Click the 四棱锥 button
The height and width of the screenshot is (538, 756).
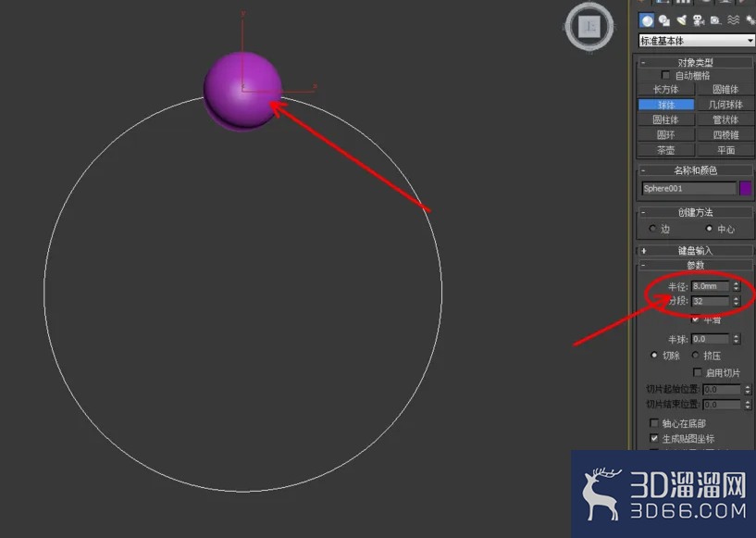(725, 135)
